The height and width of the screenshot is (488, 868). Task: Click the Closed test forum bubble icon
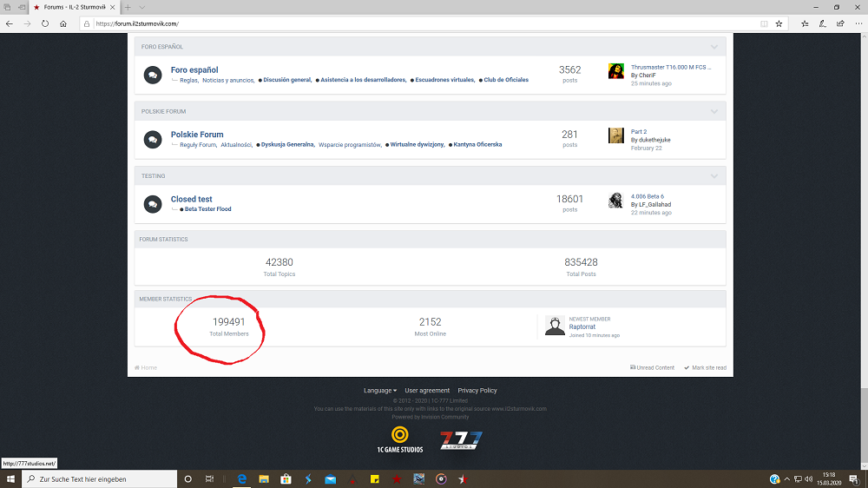[153, 204]
